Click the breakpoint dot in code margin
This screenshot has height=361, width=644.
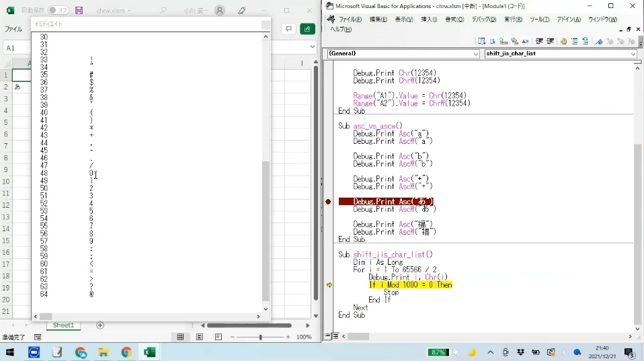pos(328,202)
